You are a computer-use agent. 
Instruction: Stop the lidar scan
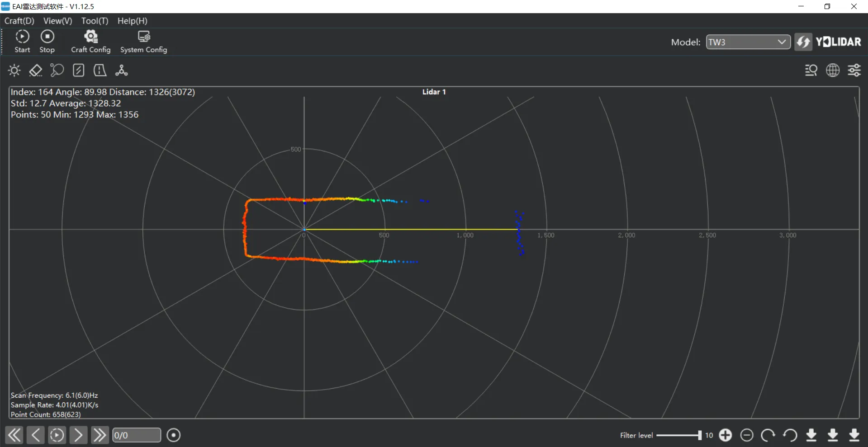click(x=47, y=42)
